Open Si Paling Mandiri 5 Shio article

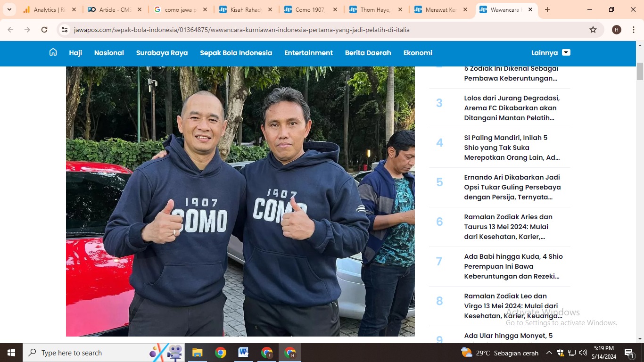pos(512,148)
